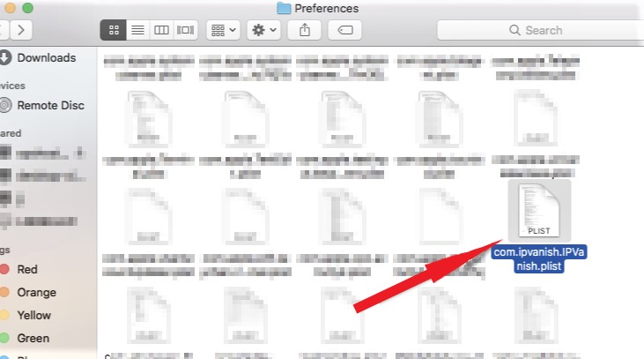The width and height of the screenshot is (644, 359).
Task: Select the com.ipvanish.IPVanish.plist file icon
Action: (x=539, y=211)
